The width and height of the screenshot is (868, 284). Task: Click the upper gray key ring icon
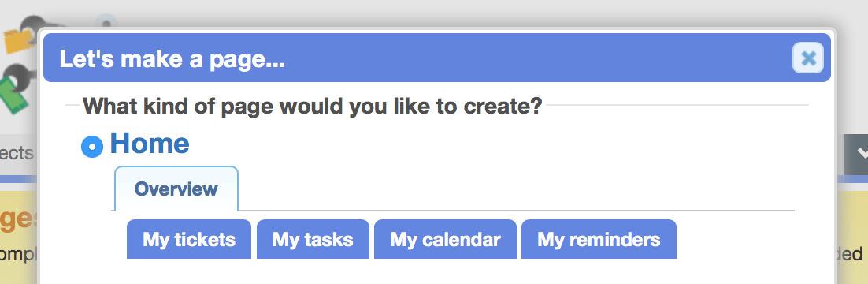click(x=33, y=25)
